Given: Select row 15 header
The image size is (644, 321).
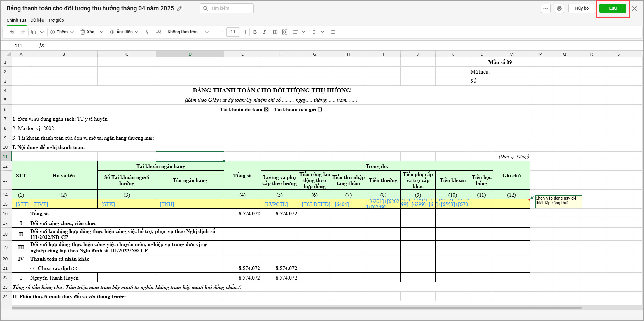Looking at the screenshot, I should (x=6, y=204).
